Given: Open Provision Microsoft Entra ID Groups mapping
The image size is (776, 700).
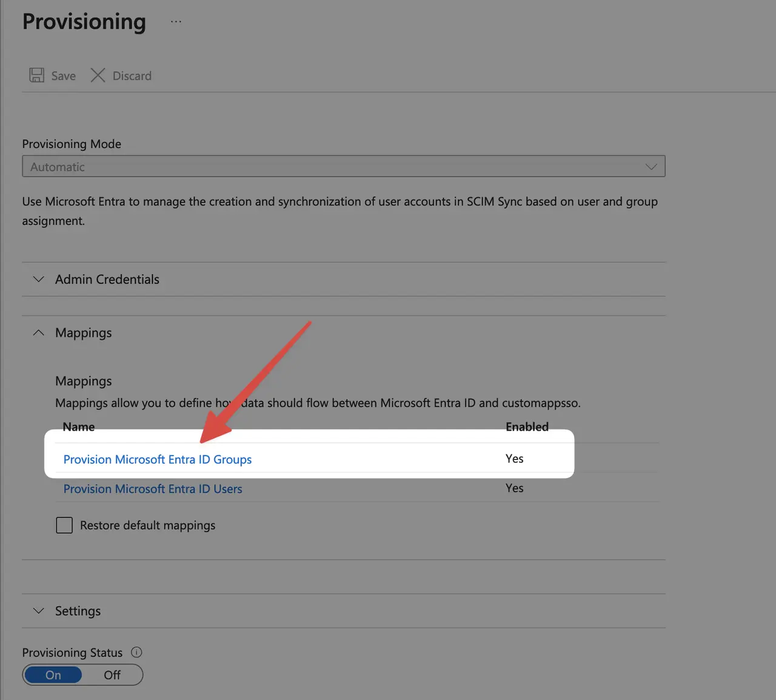Looking at the screenshot, I should tap(158, 459).
